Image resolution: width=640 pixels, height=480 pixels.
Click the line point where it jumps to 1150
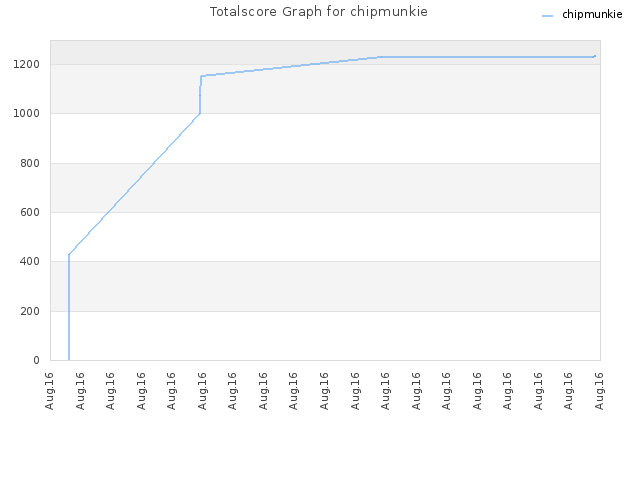click(x=201, y=76)
